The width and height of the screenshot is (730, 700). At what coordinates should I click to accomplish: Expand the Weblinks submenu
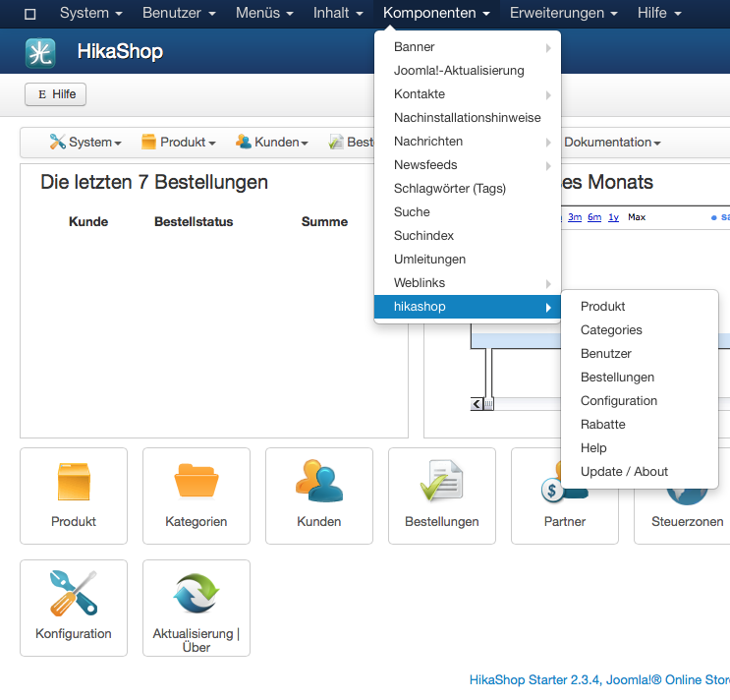pyautogui.click(x=468, y=283)
